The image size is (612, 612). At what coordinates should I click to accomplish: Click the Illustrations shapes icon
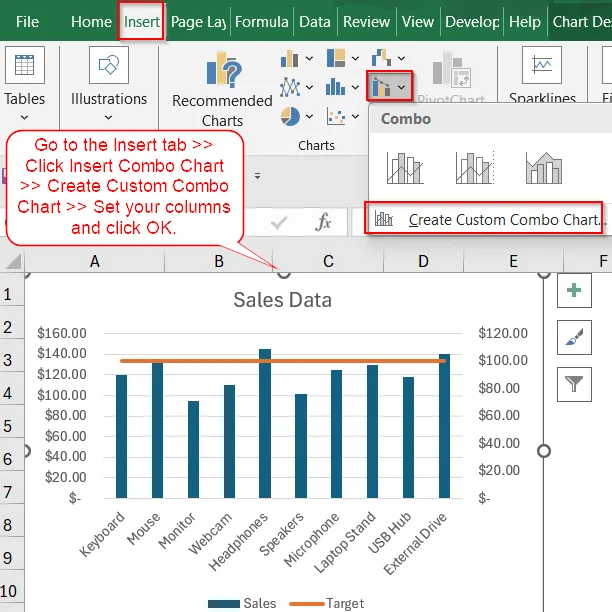point(109,65)
